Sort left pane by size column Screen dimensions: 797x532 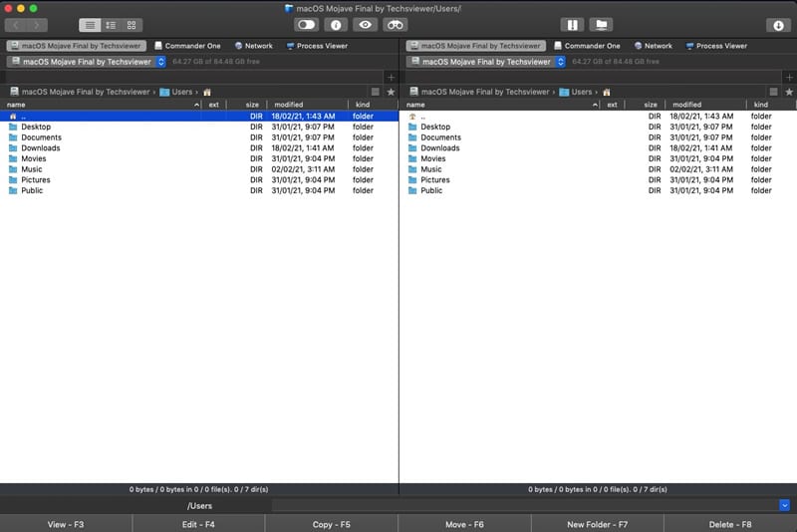(246, 105)
